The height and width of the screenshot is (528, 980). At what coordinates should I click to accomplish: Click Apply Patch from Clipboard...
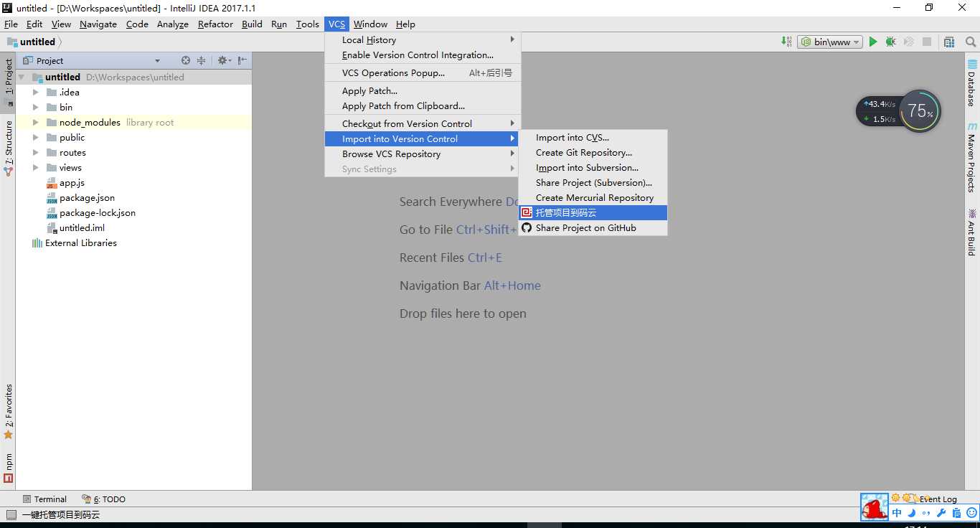click(x=423, y=106)
